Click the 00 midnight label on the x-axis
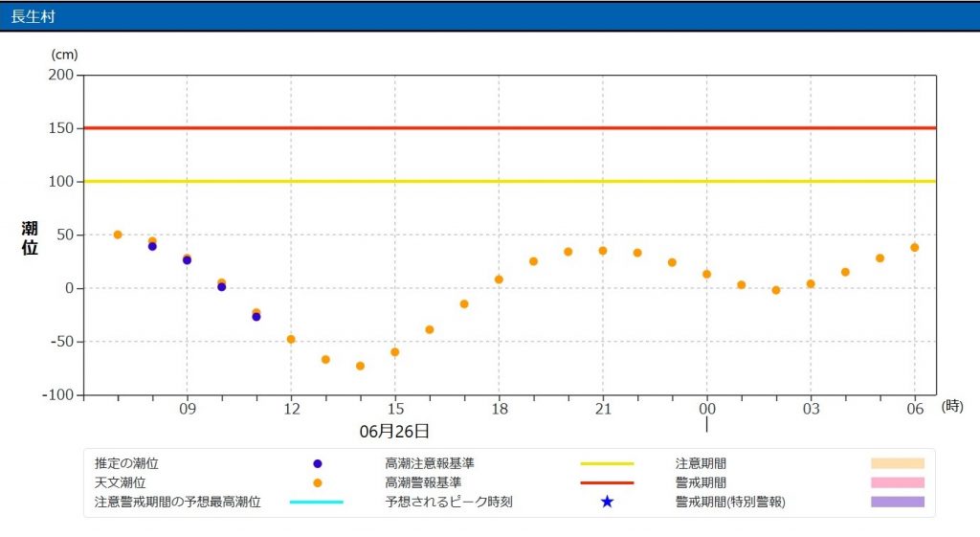Viewport: 980px width, 537px height. [x=707, y=409]
